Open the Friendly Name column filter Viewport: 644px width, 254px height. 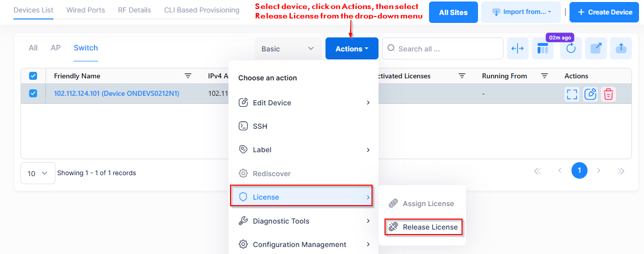tap(188, 76)
